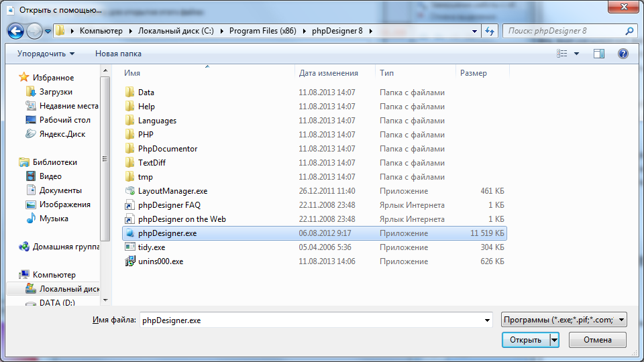Screen dimensions: 644x362
Task: Open 'Яндекс.Диск' in the sidebar
Action: coord(62,134)
